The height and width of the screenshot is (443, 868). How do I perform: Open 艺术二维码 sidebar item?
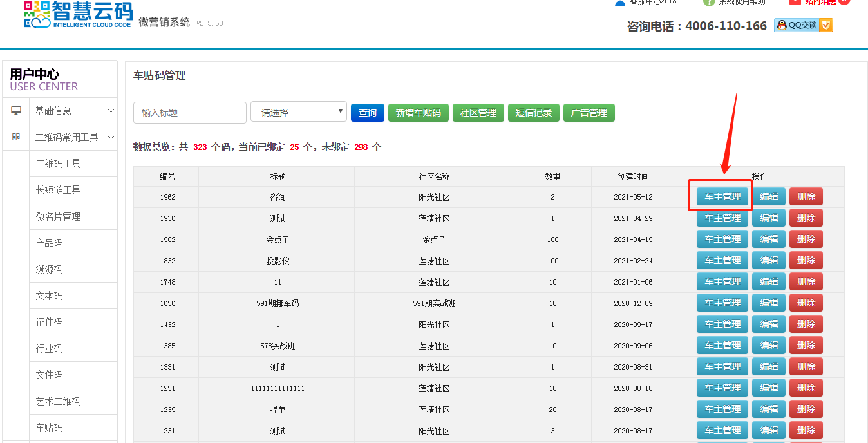click(58, 401)
